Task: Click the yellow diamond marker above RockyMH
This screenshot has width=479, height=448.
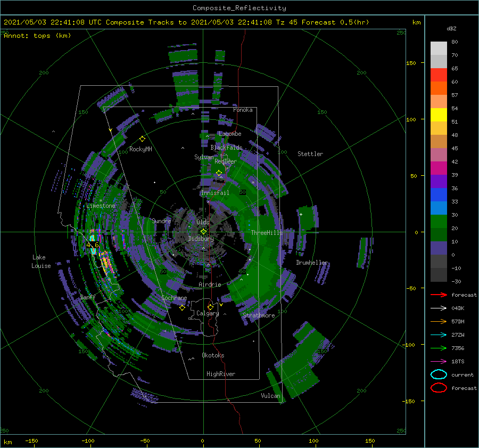Action: click(x=142, y=139)
